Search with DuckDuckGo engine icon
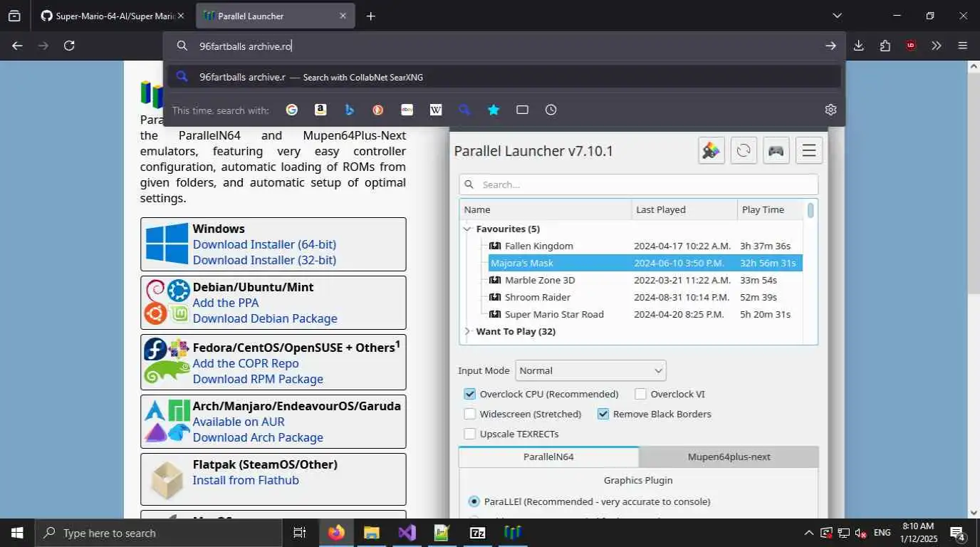The width and height of the screenshot is (980, 547). [378, 110]
